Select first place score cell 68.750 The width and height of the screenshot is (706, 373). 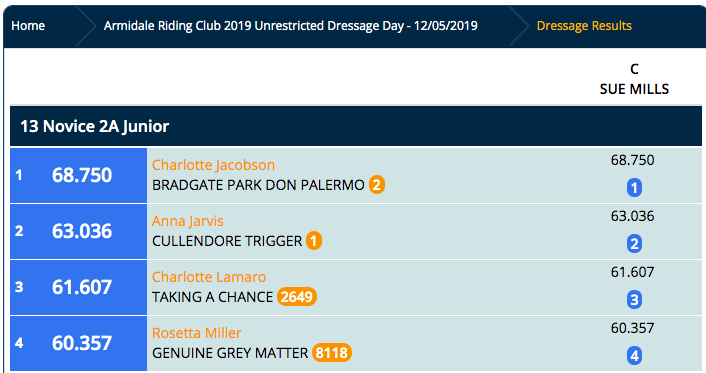tap(78, 175)
